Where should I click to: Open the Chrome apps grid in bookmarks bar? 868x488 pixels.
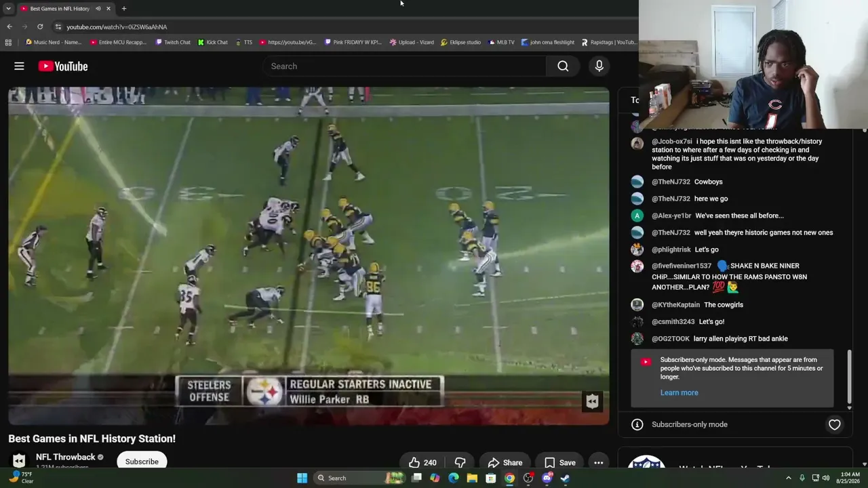(8, 42)
